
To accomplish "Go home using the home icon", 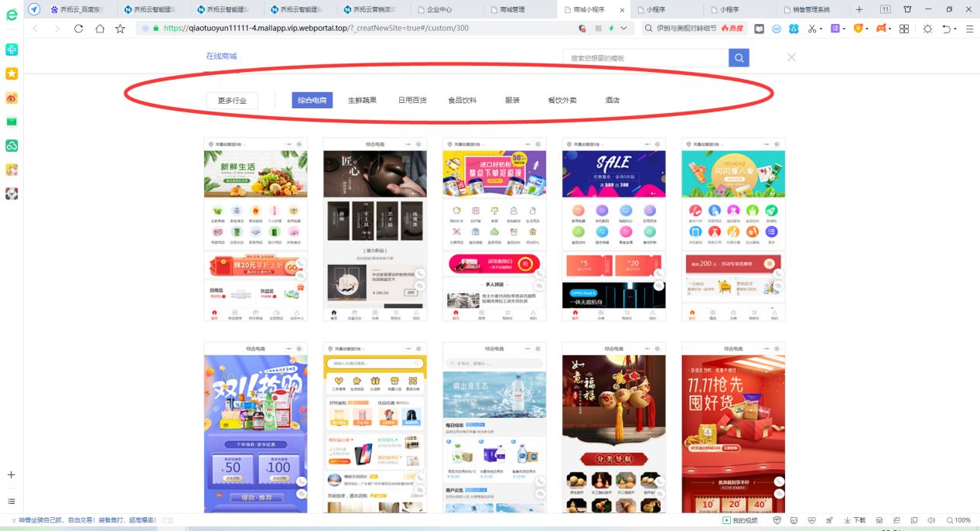I will click(x=99, y=28).
